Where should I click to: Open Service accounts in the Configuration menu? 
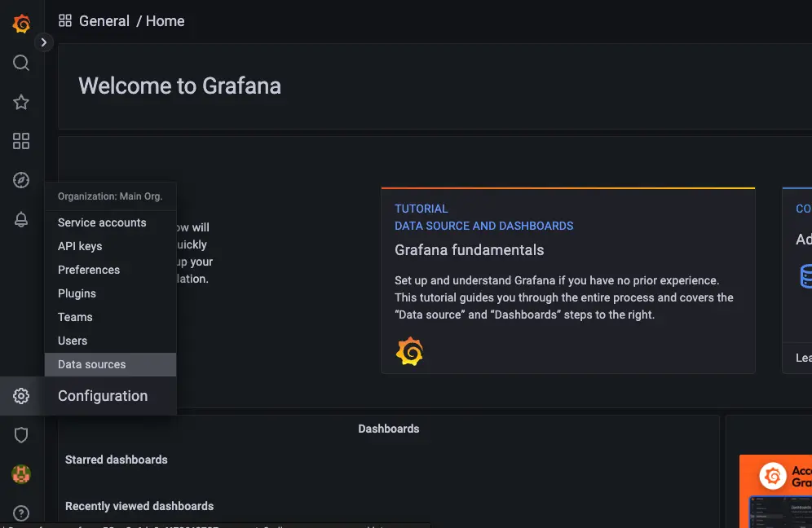[x=101, y=222]
